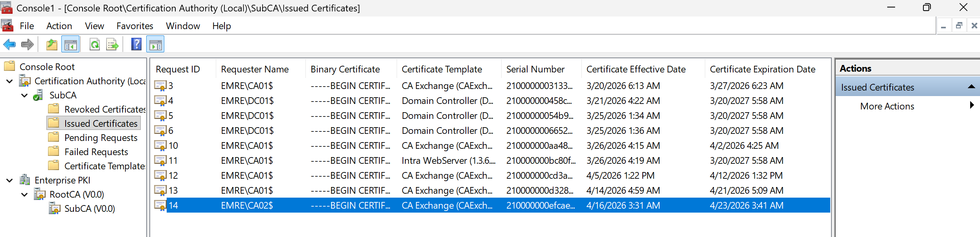Open the Action menu

tap(59, 26)
